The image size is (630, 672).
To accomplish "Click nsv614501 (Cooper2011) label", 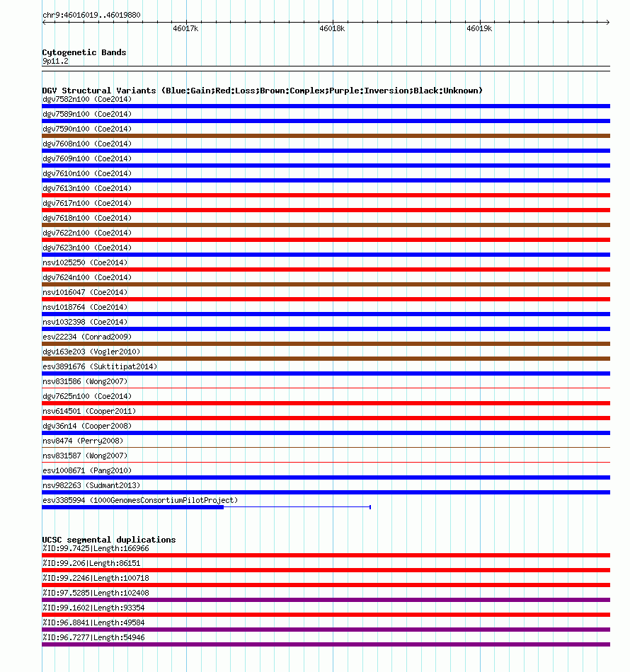I will coord(89,412).
